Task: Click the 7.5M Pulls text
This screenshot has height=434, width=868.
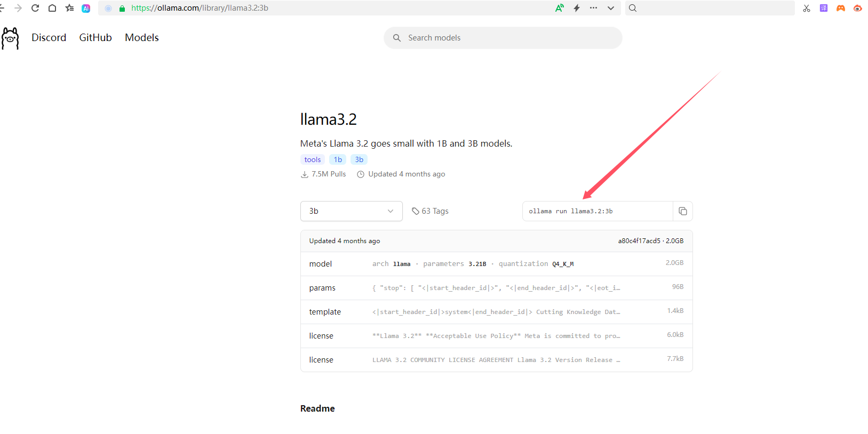Action: coord(329,174)
